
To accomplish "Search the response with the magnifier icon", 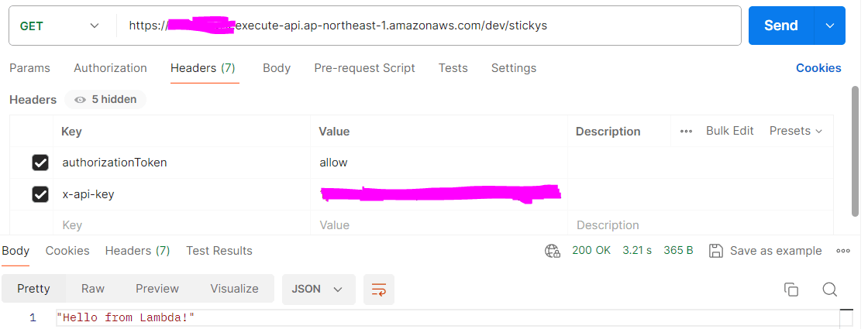I will coord(829,290).
